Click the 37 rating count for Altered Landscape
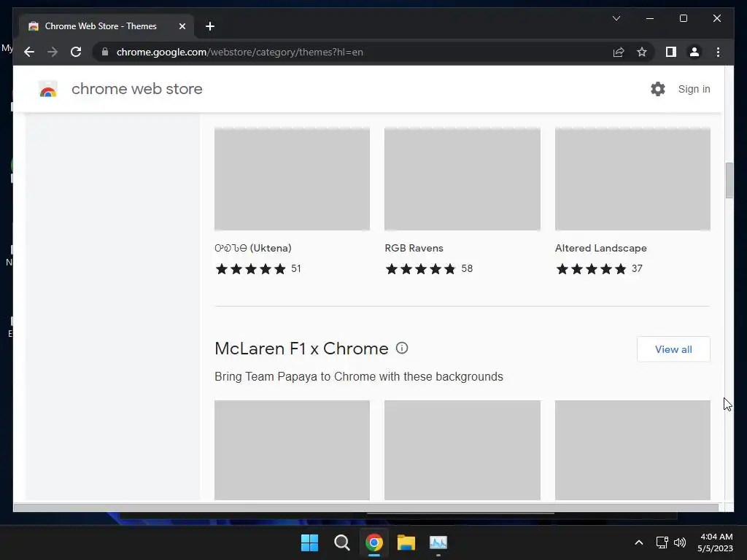Screen dimensions: 747x560 tap(637, 268)
